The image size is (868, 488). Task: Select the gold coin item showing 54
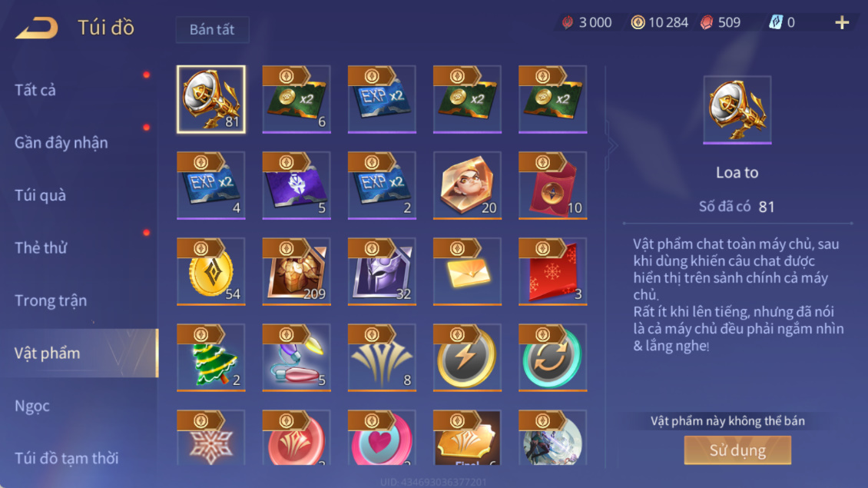pyautogui.click(x=211, y=271)
